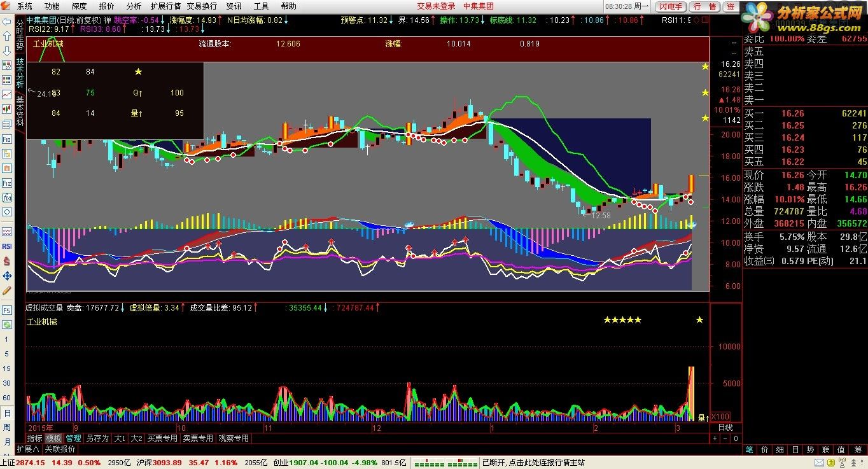Open the 工具 menu
The width and height of the screenshot is (868, 469).
click(x=262, y=6)
